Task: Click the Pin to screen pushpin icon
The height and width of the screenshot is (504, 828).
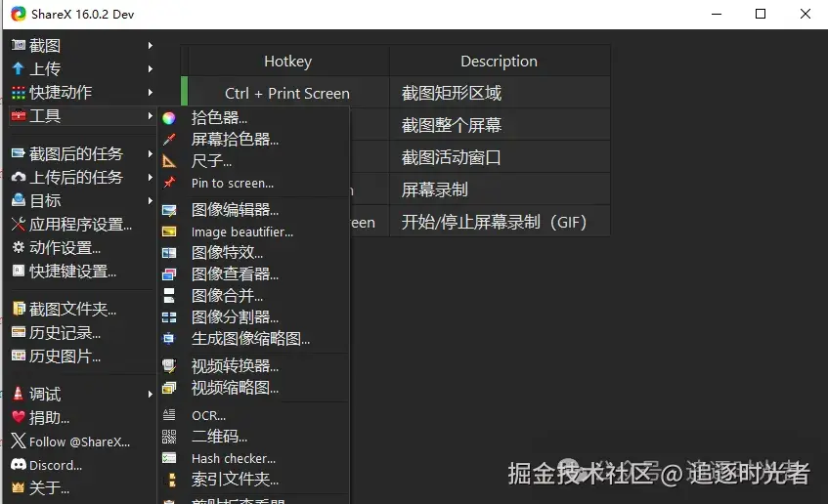Action: 169,183
